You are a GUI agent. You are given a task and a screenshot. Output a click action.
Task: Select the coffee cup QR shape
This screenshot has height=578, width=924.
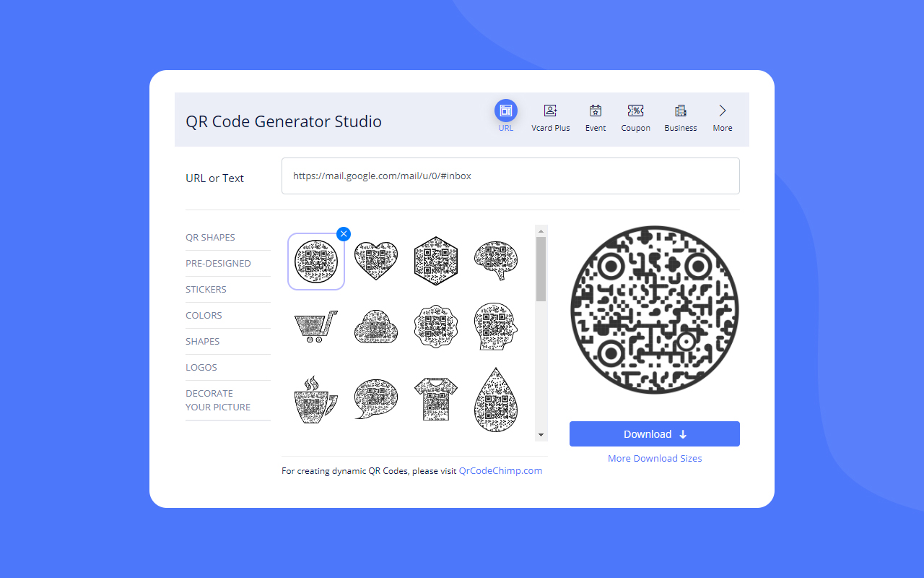click(x=315, y=398)
